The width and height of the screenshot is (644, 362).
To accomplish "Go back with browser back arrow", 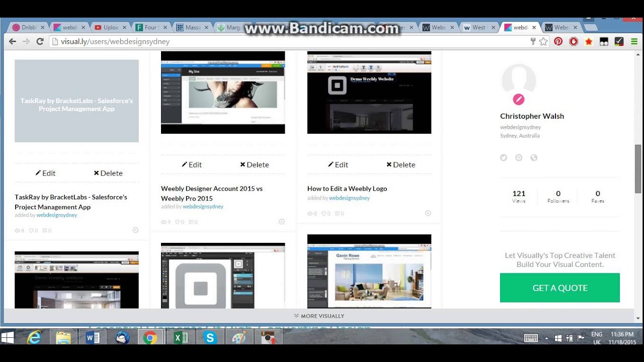I will pyautogui.click(x=13, y=42).
